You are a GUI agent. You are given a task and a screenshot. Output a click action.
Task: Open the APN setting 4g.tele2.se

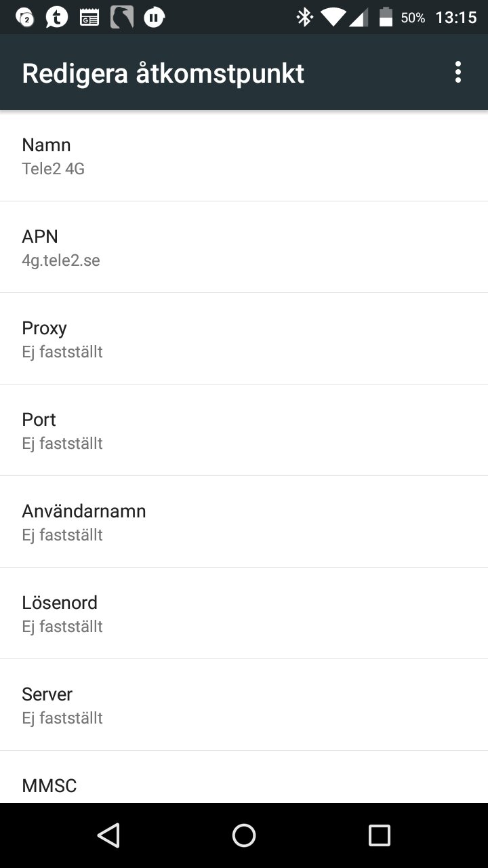tap(244, 247)
